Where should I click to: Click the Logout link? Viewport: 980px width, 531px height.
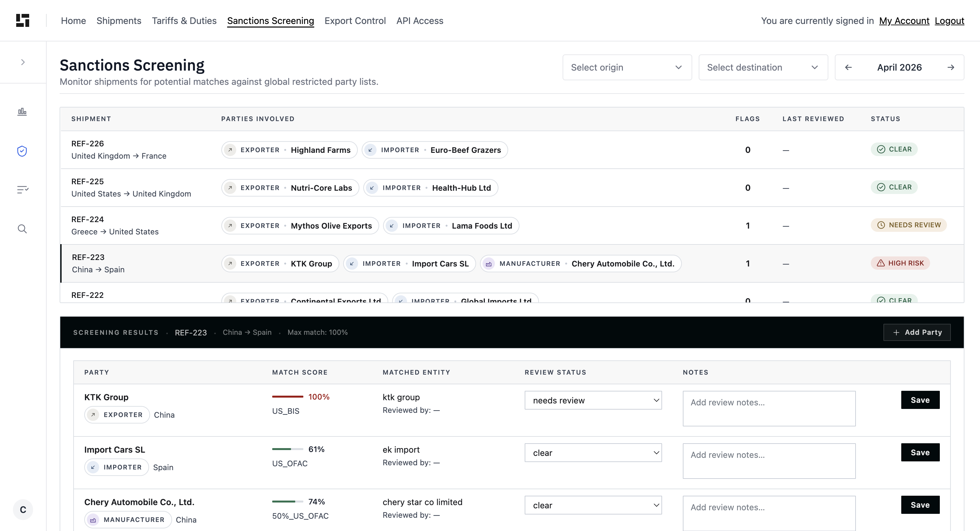(949, 20)
